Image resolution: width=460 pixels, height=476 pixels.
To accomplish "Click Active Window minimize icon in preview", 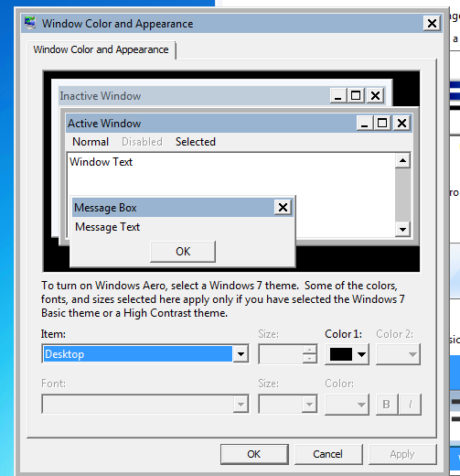I will pos(365,124).
